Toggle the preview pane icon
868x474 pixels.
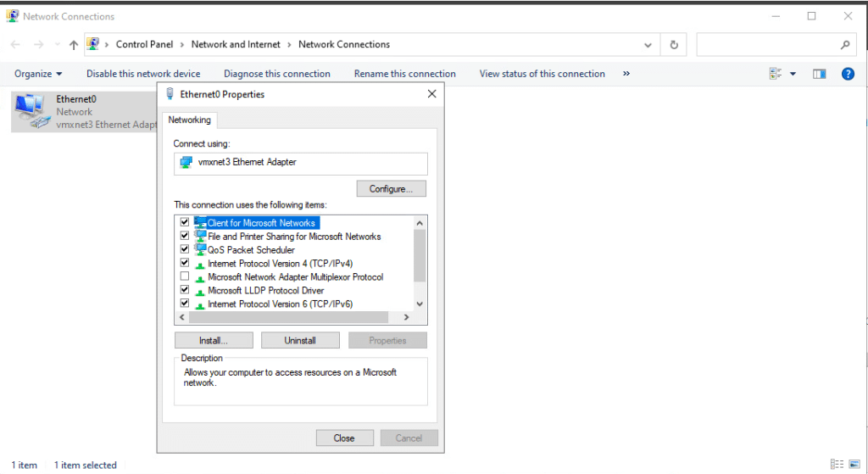point(819,74)
